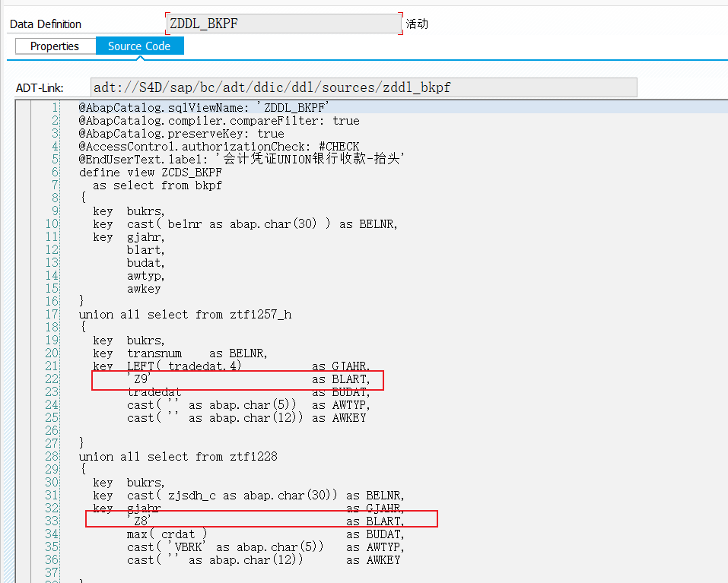Click the 'awtyp,' field on line 14
The image size is (728, 583).
point(146,276)
